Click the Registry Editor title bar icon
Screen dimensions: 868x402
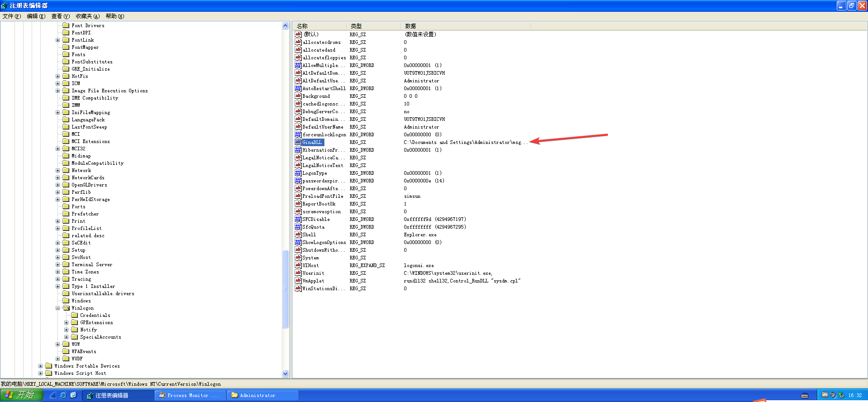[x=4, y=5]
